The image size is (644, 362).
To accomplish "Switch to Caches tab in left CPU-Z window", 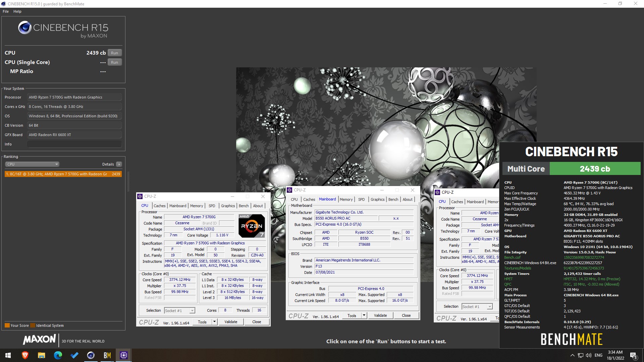I will 160,206.
